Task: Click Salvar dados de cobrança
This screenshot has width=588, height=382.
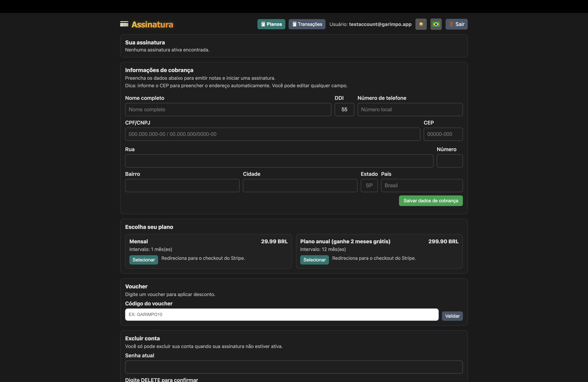Action: 431,201
